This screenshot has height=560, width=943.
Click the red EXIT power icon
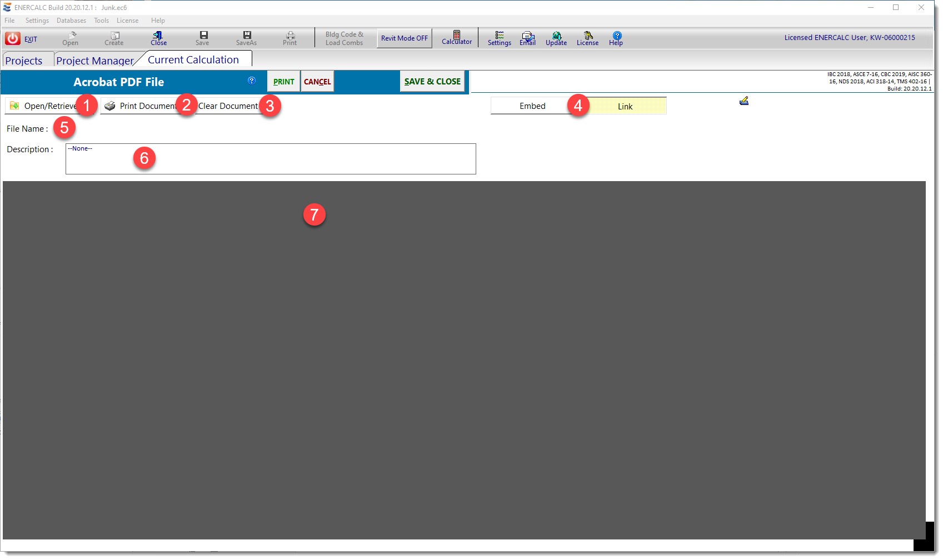coord(13,38)
